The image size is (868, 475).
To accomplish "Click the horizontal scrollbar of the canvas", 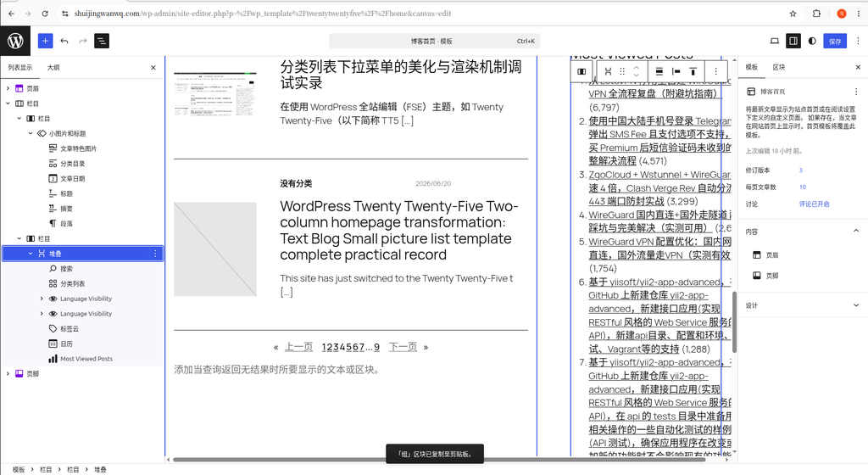I will [438, 460].
